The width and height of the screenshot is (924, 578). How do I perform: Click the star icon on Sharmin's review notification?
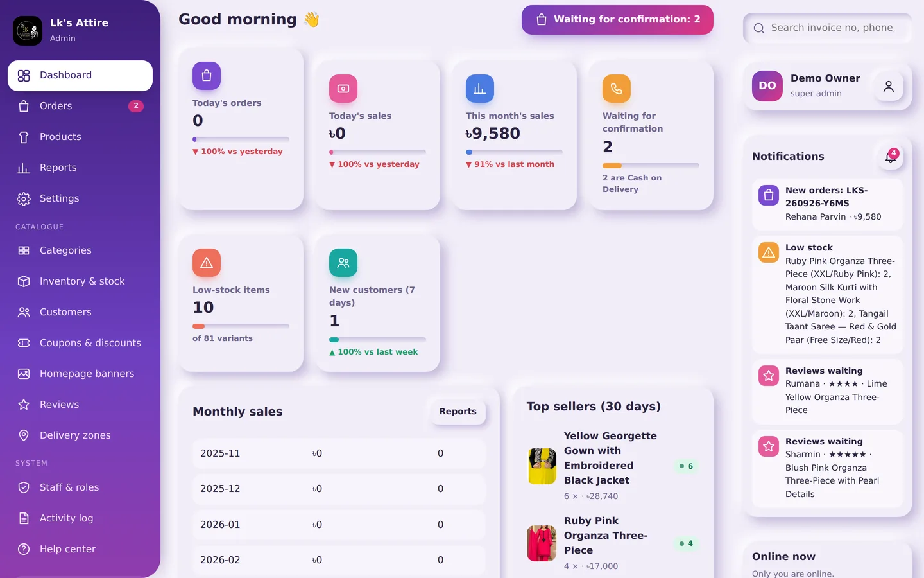[x=769, y=446]
